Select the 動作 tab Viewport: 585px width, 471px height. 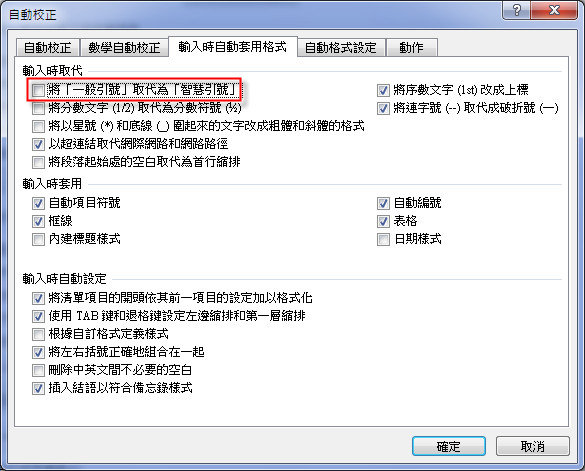(x=412, y=48)
